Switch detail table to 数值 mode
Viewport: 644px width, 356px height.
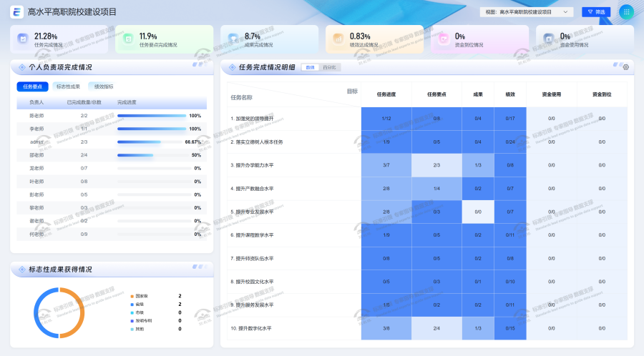[310, 67]
